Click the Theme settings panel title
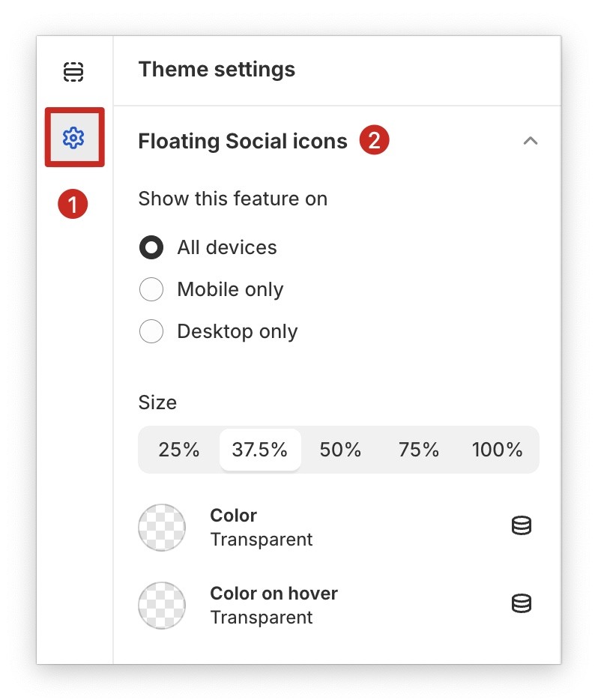This screenshot has width=598, height=700. [x=217, y=70]
